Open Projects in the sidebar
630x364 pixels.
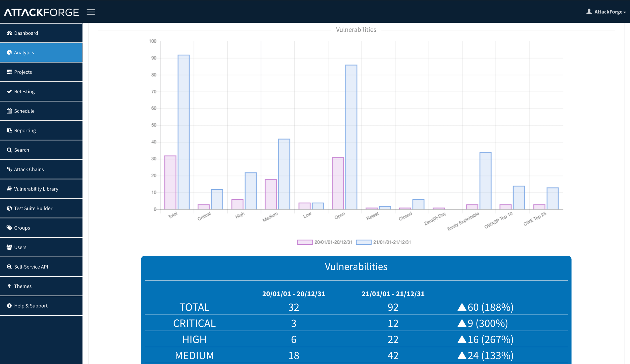coord(23,72)
